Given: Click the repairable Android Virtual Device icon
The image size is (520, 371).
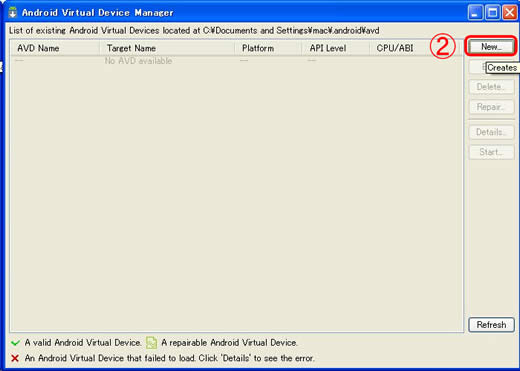Looking at the screenshot, I should (151, 343).
